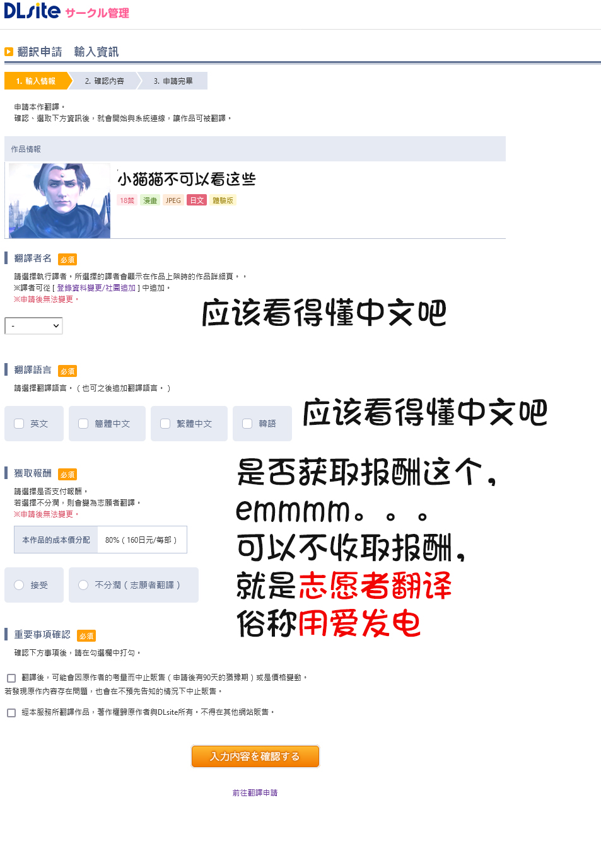Open the 登錄資料變更/社團追加 link
Viewport: 601px width, 868px height.
(96, 287)
